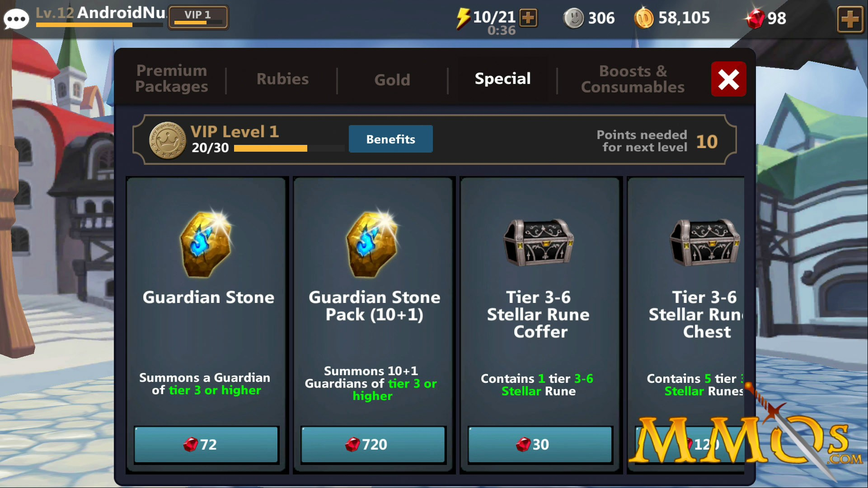
Task: Click the Benefits button
Action: pos(390,139)
